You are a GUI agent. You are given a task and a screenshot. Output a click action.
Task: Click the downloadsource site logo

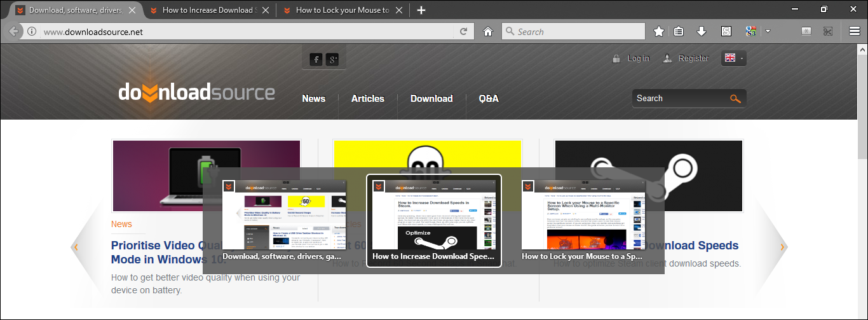pyautogui.click(x=196, y=93)
